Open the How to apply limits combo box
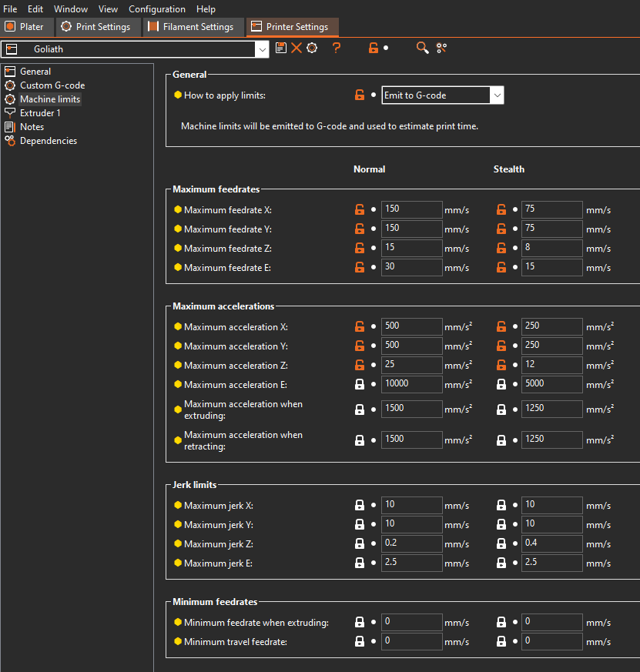Image resolution: width=640 pixels, height=672 pixels. (443, 95)
